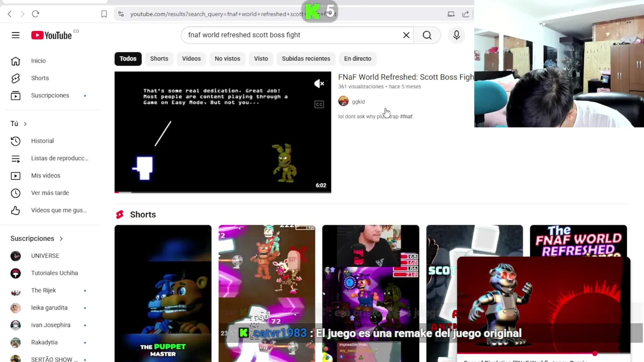Screen dimensions: 644x362
Task: Expand the Suscripciones section header
Action: 37,238
